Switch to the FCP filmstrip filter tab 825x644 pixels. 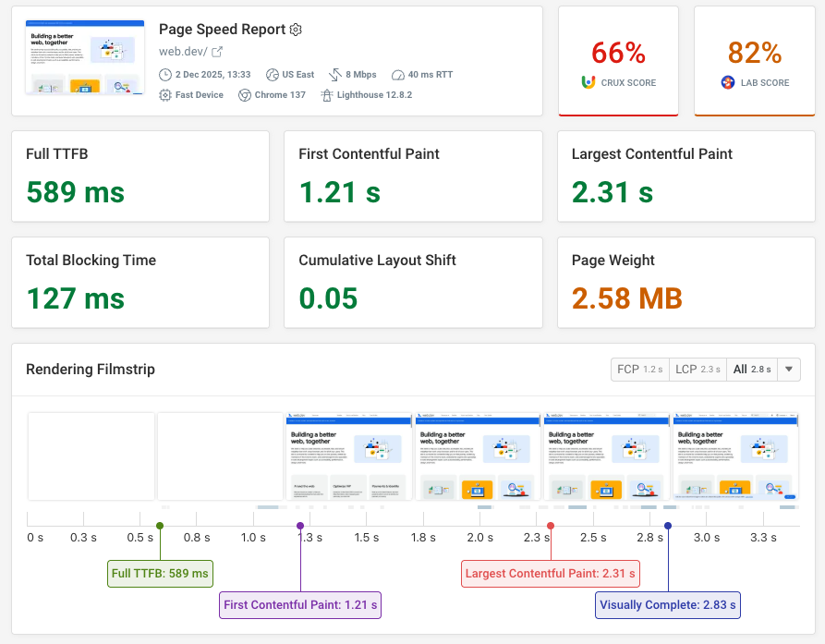click(x=639, y=369)
